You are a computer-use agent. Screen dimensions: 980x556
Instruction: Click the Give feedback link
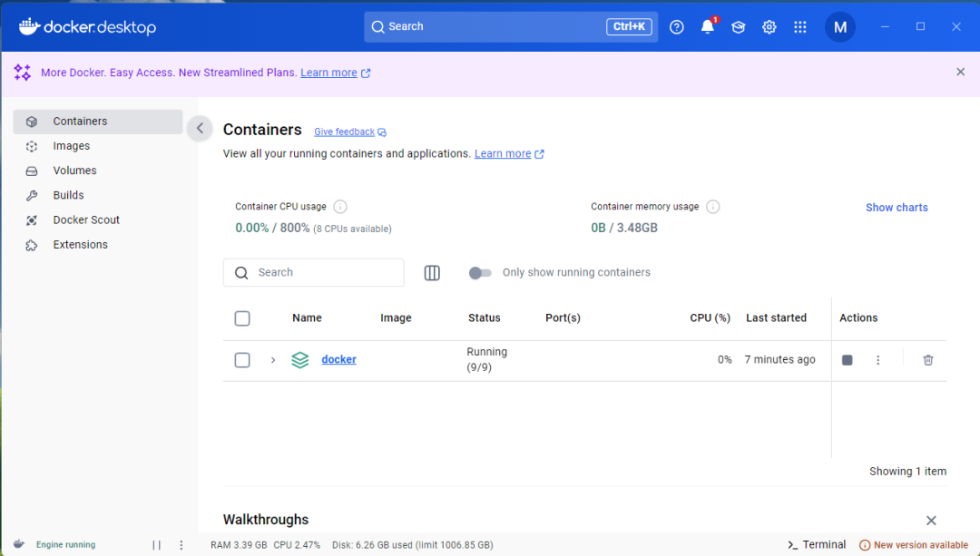(x=345, y=132)
